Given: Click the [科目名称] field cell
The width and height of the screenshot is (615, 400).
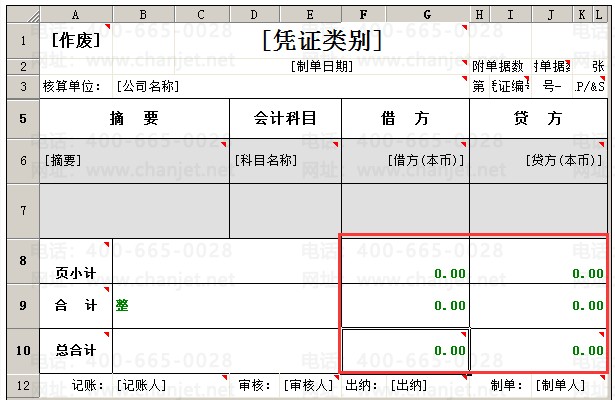Looking at the screenshot, I should tap(286, 161).
